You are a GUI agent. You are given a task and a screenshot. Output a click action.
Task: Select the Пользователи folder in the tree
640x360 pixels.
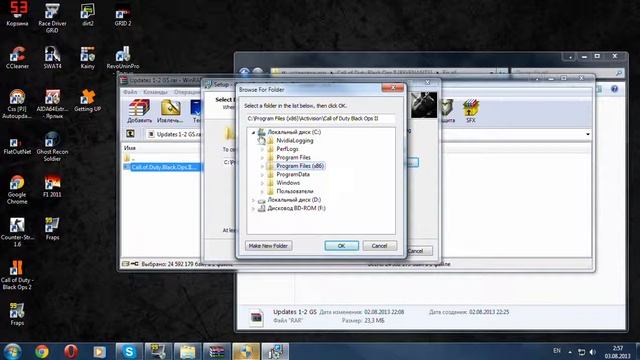295,191
